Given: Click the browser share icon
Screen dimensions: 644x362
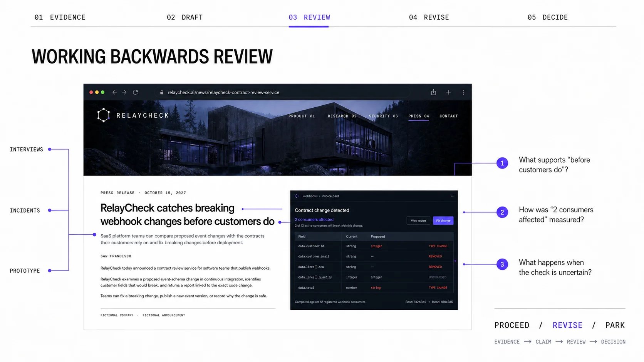Looking at the screenshot, I should [433, 92].
